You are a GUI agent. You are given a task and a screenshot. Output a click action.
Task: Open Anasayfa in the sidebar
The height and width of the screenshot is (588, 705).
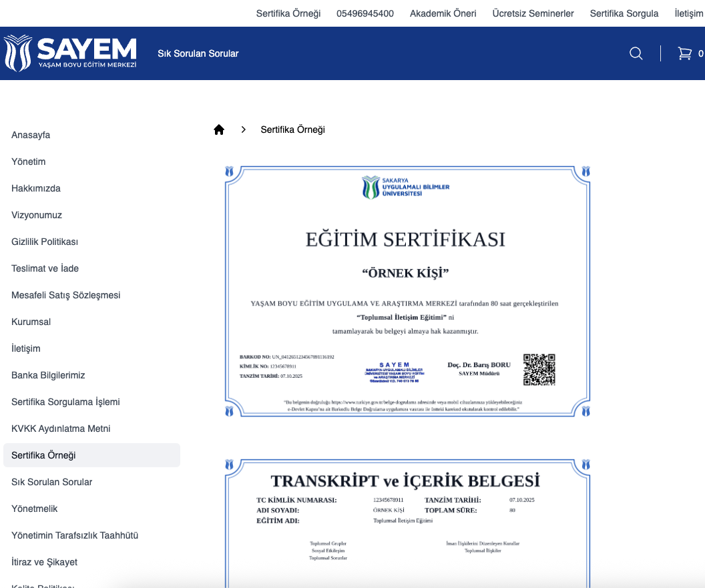[31, 135]
